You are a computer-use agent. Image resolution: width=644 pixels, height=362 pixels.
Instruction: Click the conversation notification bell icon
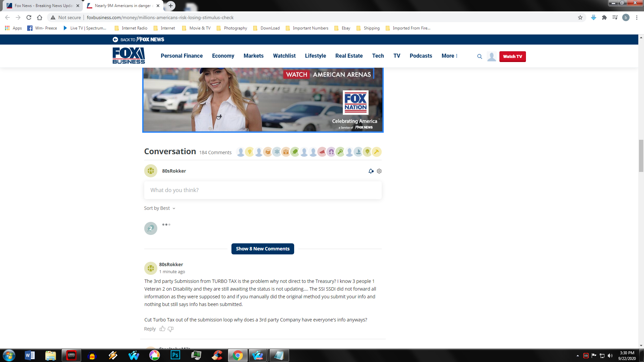point(371,171)
